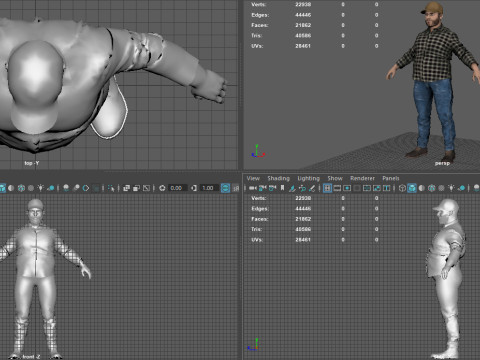Image resolution: width=480 pixels, height=360 pixels.
Task: Open Camera Attributes from side panel toolbar
Action: (x=273, y=188)
